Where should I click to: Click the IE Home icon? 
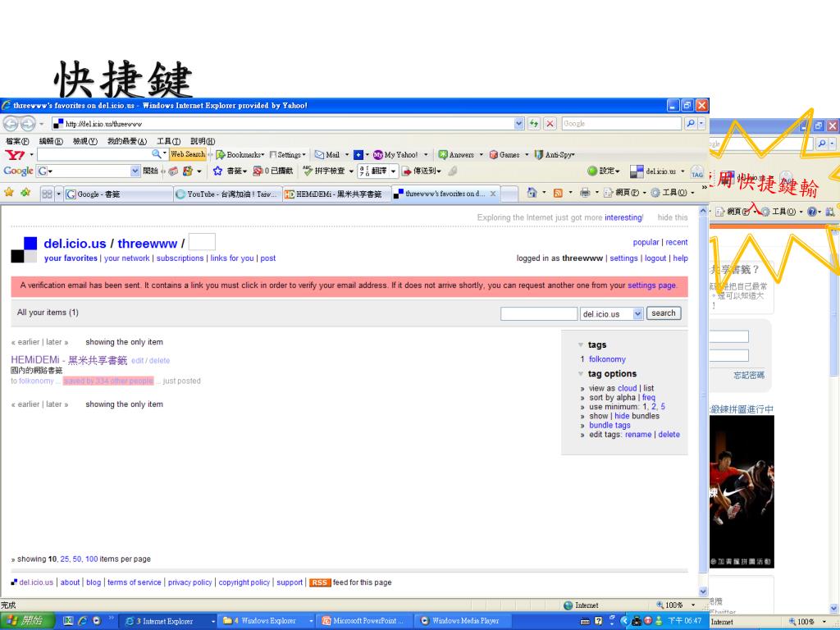pos(532,193)
